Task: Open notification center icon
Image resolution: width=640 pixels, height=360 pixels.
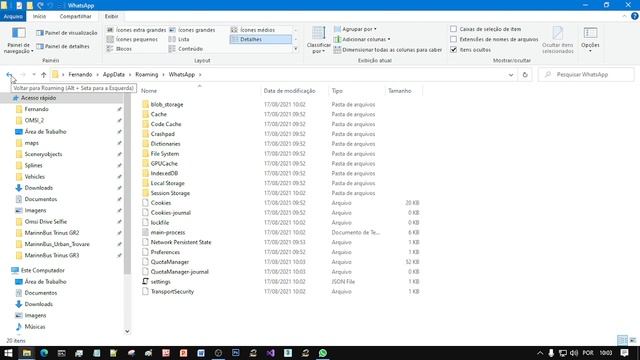Action: click(624, 353)
